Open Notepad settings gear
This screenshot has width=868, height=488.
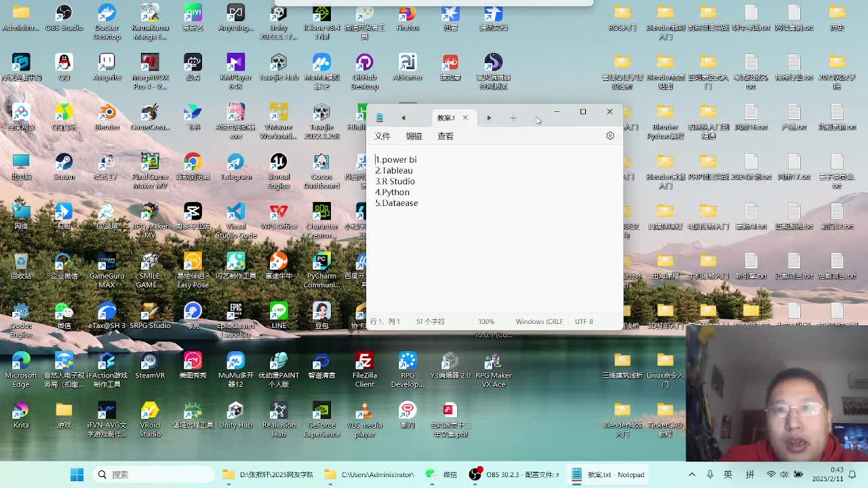coord(610,136)
